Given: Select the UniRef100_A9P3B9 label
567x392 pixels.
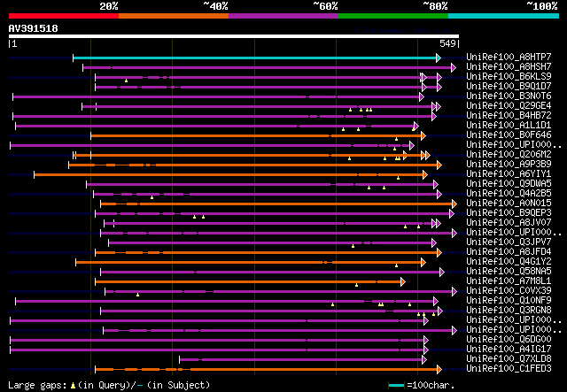Looking at the screenshot, I should [509, 165].
